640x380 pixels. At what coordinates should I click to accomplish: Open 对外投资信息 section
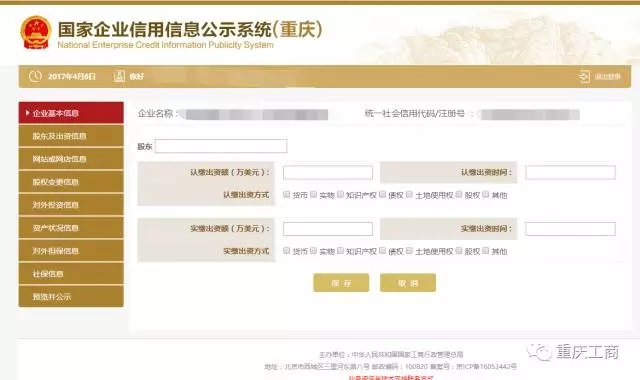71,204
